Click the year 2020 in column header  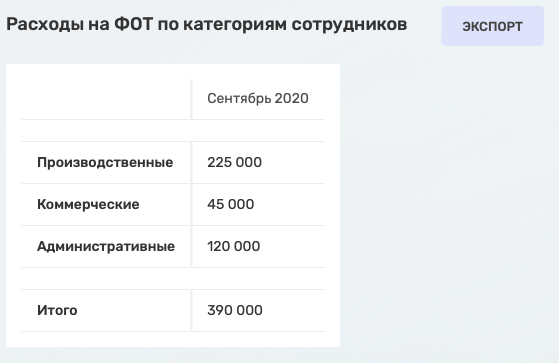292,98
